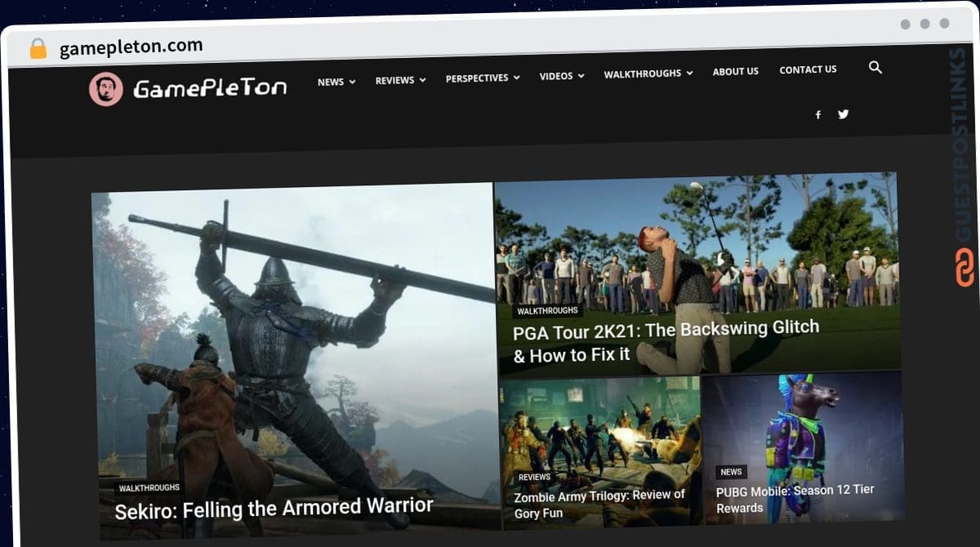
Task: Click the Sekiro armored warrior image
Action: [x=296, y=359]
